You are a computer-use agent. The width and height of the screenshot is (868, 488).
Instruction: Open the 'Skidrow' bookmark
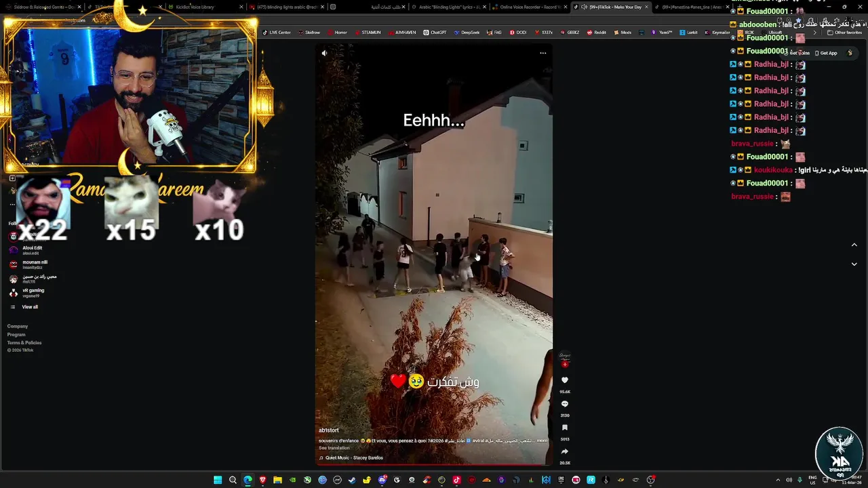click(309, 33)
